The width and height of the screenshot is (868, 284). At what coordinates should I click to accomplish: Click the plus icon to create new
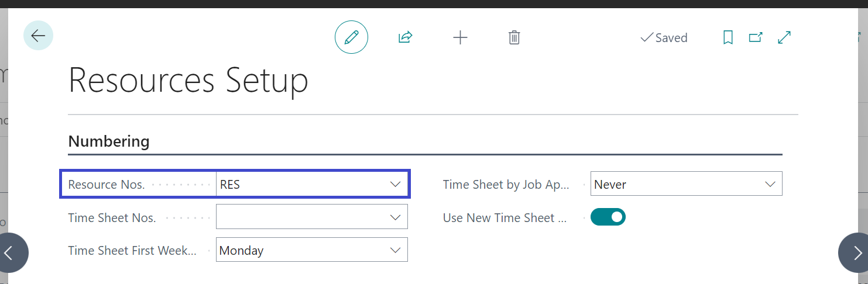[461, 37]
